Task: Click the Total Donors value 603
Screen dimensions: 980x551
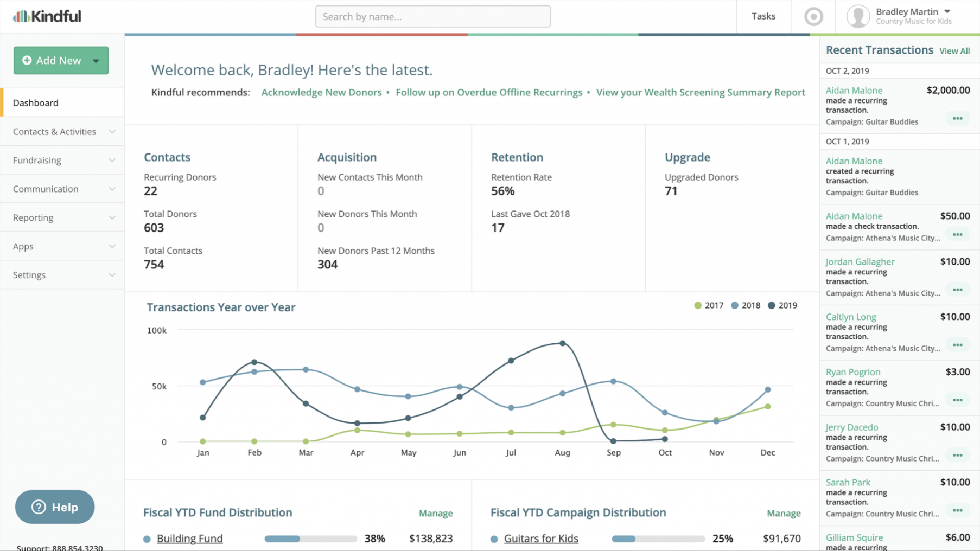Action: tap(154, 228)
